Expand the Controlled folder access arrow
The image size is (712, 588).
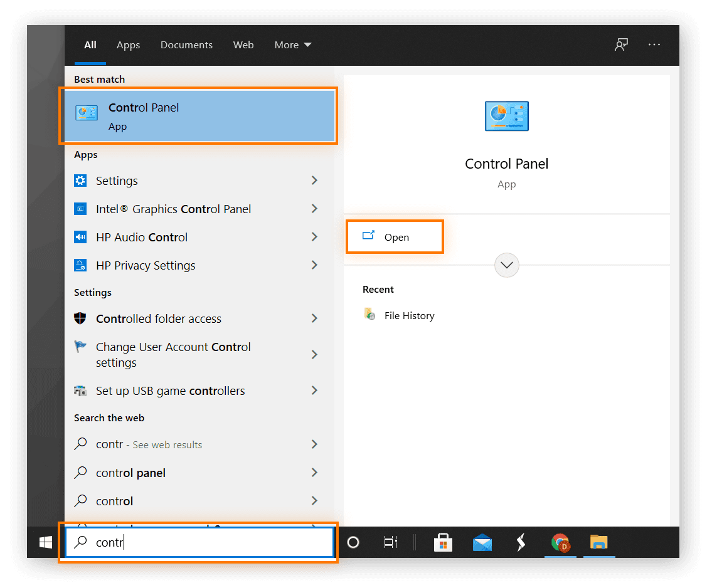(314, 318)
